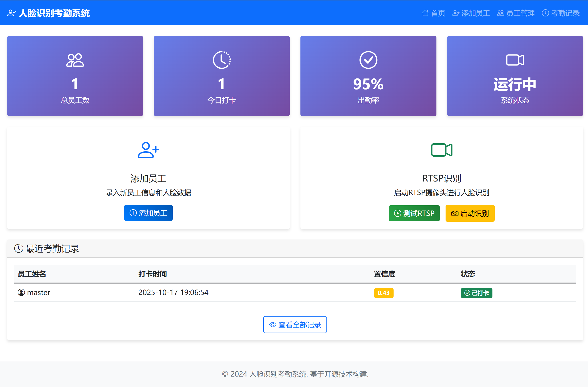Click the green 已打卡 status badge
This screenshot has width=588, height=387.
click(476, 293)
